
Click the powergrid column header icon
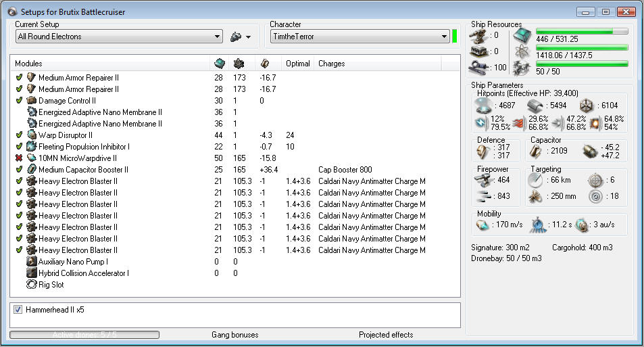[x=239, y=64]
